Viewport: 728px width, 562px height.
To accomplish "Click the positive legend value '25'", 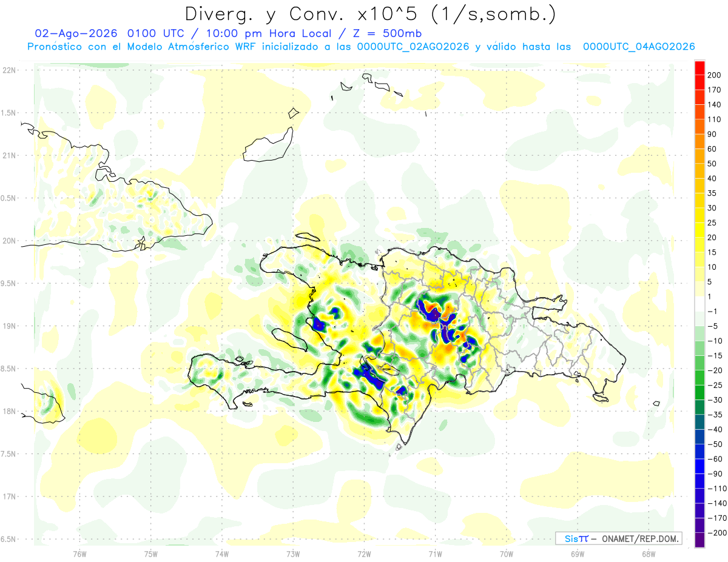I will 713,222.
